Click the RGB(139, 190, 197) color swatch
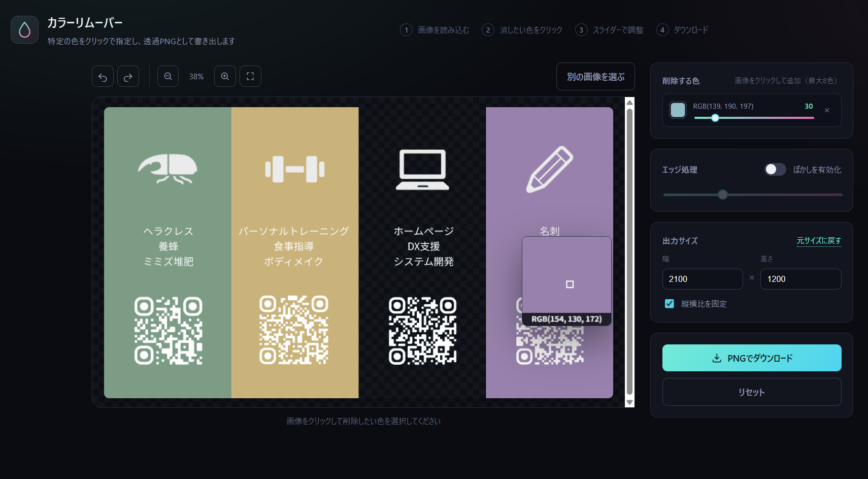The width and height of the screenshot is (868, 479). 678,110
